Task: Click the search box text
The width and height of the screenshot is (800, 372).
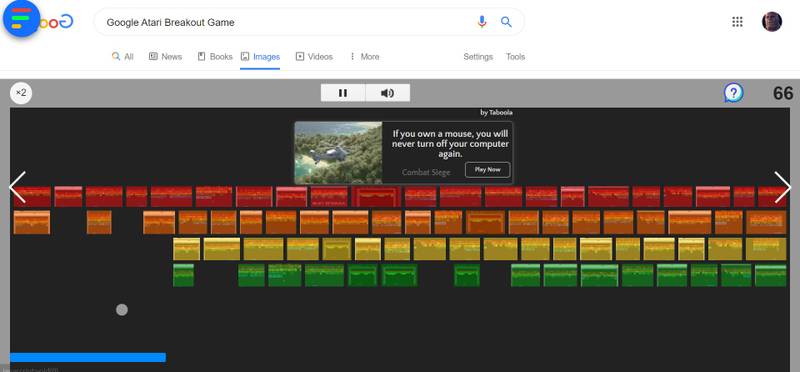Action: coord(170,22)
